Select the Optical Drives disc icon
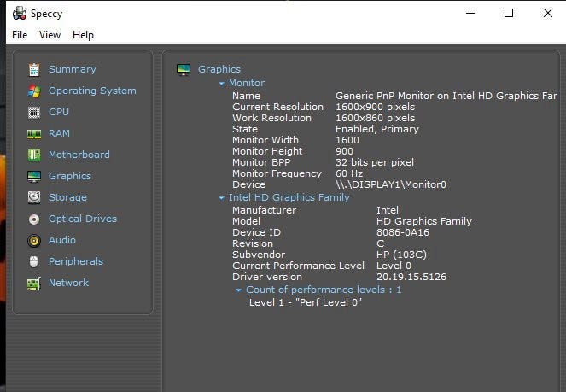566x392 pixels. (x=34, y=219)
